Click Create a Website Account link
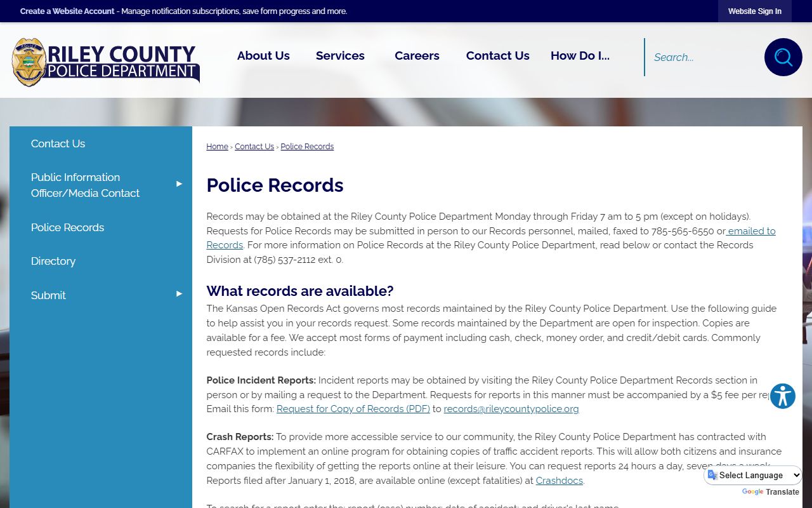 67,11
